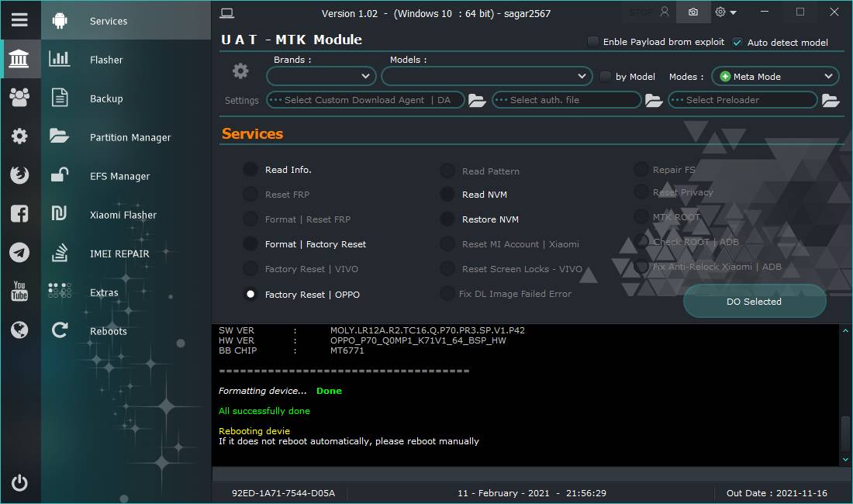Click the Extras dotted grid icon
853x504 pixels.
(x=60, y=291)
